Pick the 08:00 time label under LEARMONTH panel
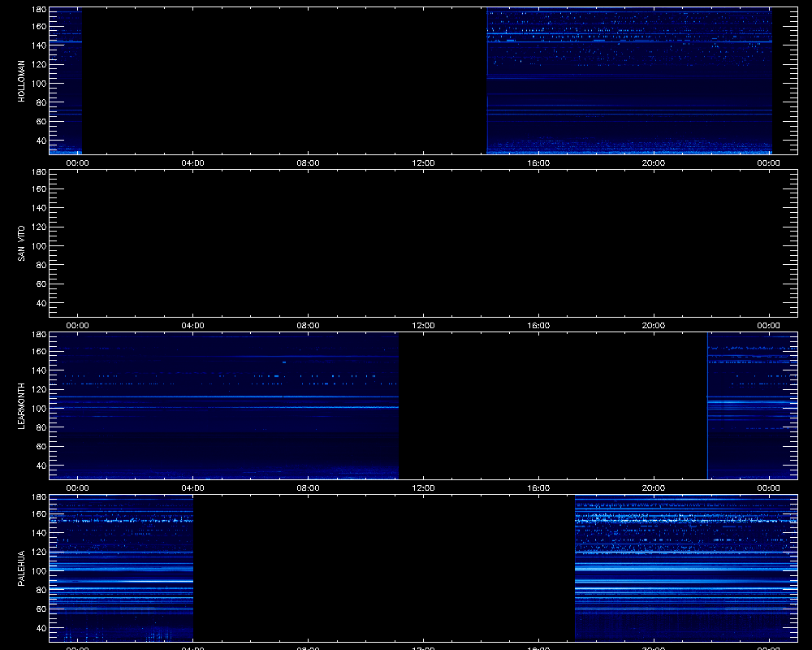This screenshot has width=812, height=650. [308, 487]
